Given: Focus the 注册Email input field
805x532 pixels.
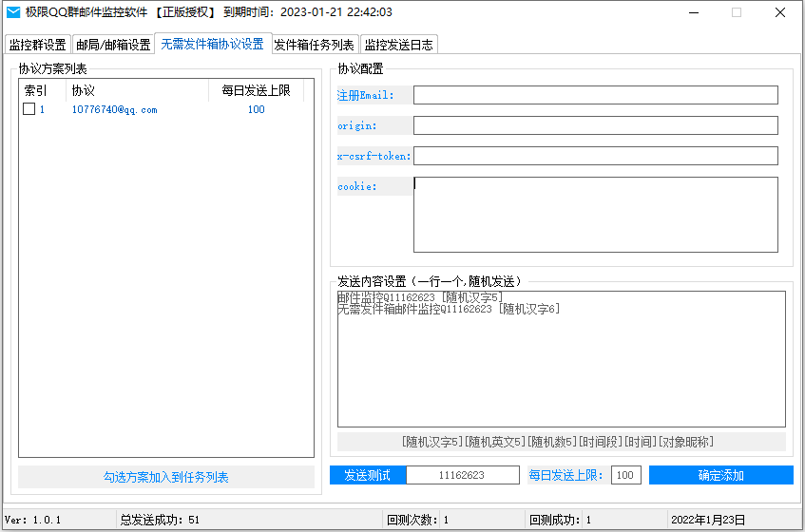Looking at the screenshot, I should pyautogui.click(x=596, y=95).
